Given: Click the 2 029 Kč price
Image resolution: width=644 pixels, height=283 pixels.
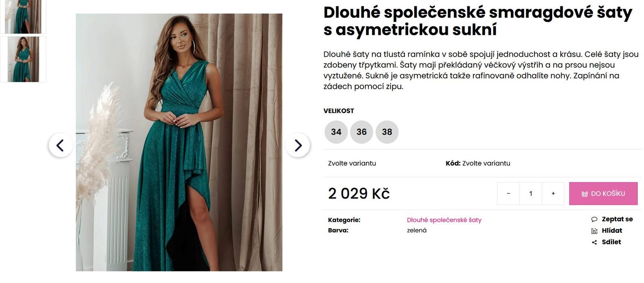Looking at the screenshot, I should 359,194.
